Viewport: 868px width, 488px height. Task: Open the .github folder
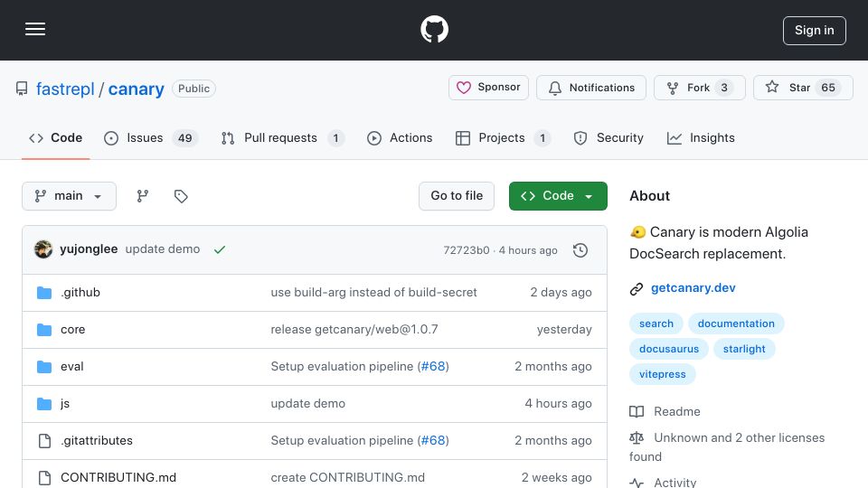pyautogui.click(x=80, y=292)
